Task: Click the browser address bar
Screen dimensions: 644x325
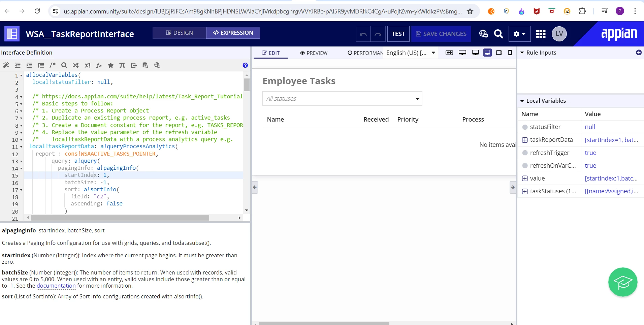Action: pyautogui.click(x=263, y=11)
